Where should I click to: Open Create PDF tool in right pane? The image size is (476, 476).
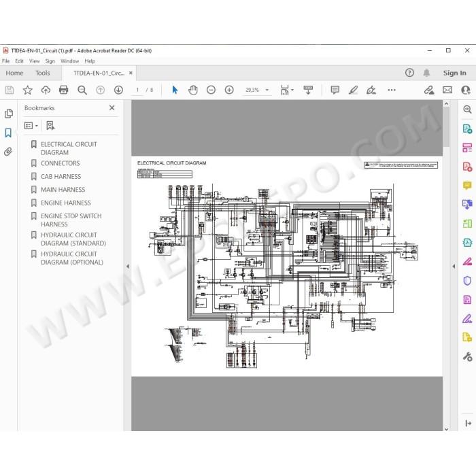click(467, 167)
